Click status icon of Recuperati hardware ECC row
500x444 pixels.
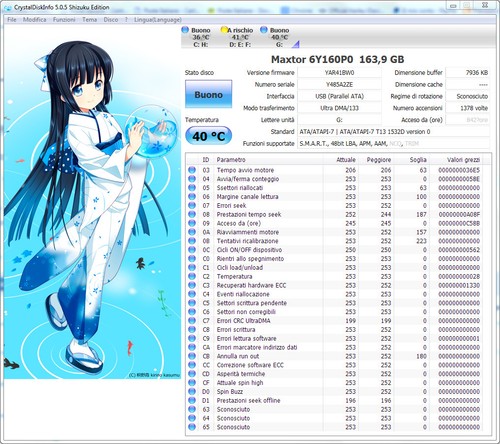(x=192, y=285)
